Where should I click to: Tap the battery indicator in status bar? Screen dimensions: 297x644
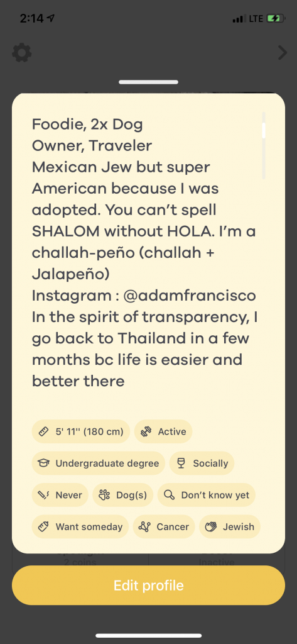pyautogui.click(x=275, y=18)
